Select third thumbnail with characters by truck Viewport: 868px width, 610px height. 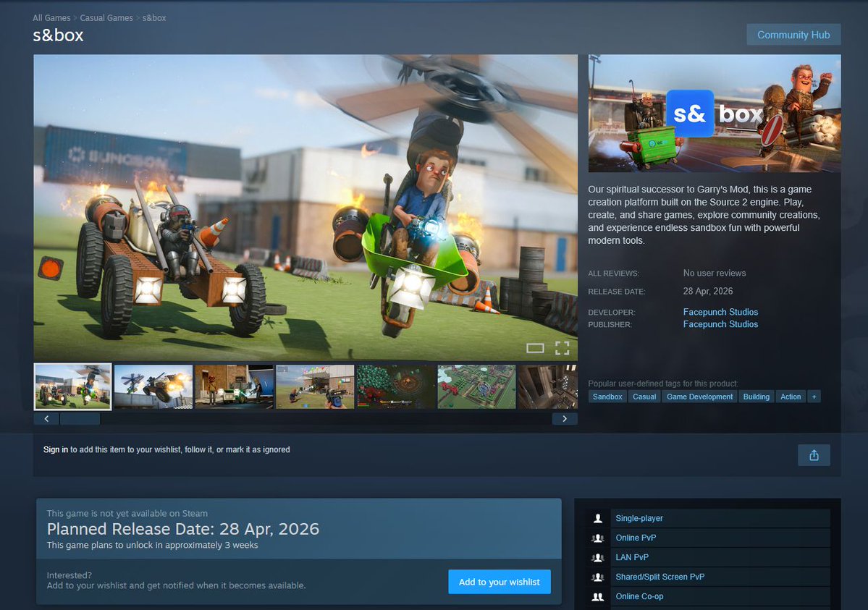coord(234,387)
